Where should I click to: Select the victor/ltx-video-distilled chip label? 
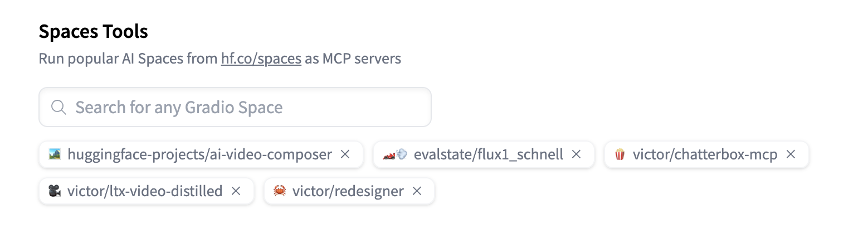point(145,191)
